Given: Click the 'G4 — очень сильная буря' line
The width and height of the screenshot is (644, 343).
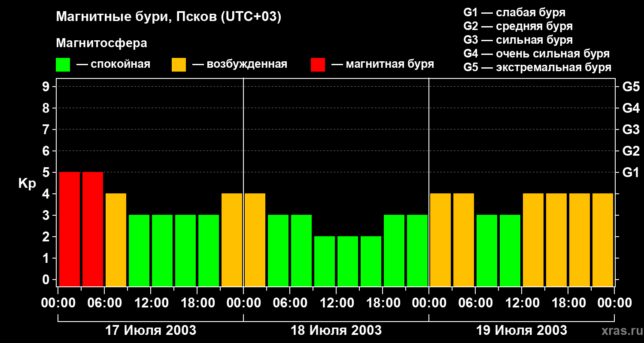Looking at the screenshot, I should pos(536,54).
